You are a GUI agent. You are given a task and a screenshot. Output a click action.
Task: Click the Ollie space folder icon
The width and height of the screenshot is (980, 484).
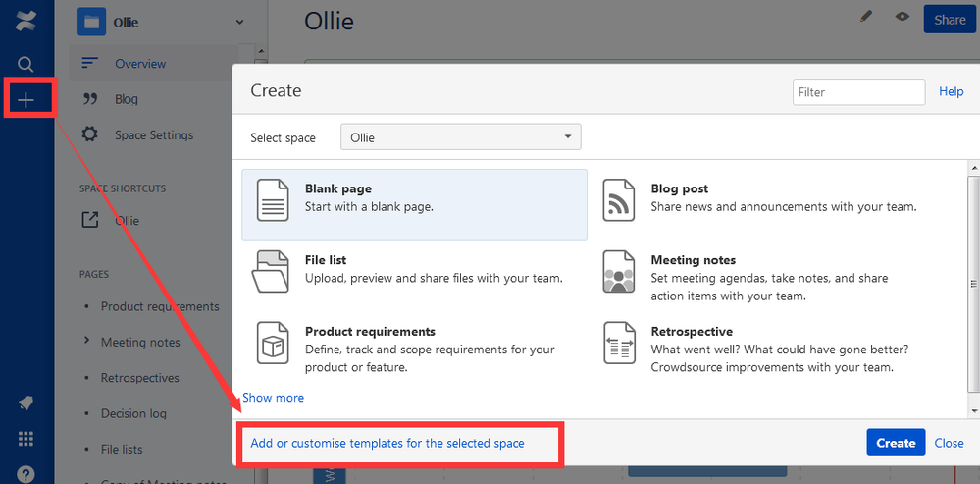92,22
